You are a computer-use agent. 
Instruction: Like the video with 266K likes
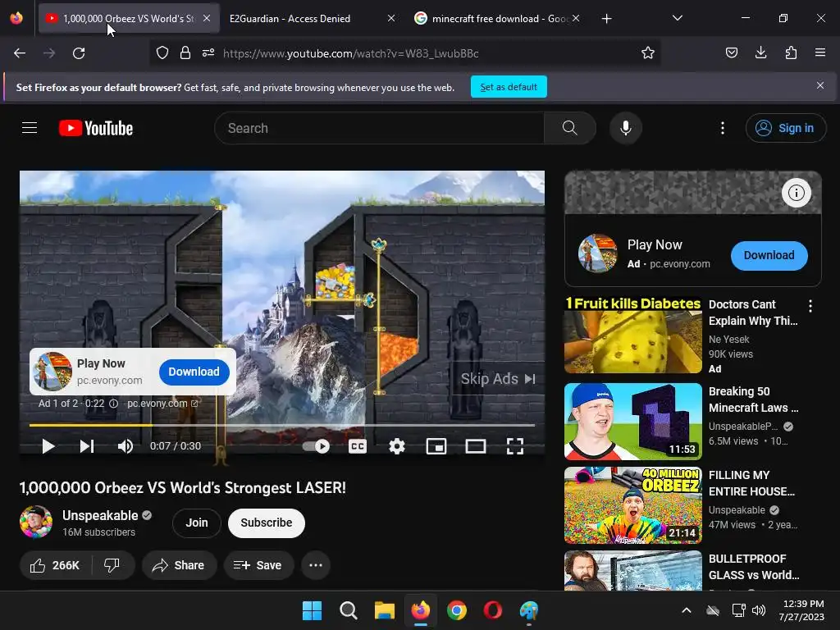[x=55, y=565]
